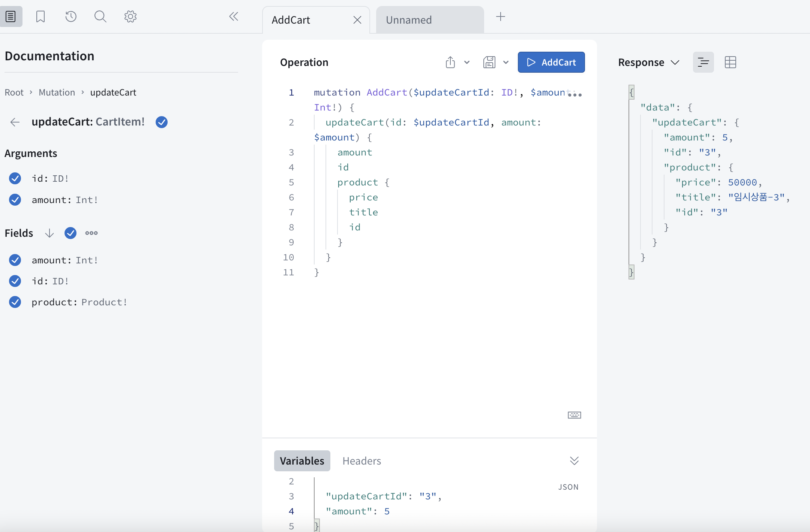Toggle the id: ID! field checkbox
The height and width of the screenshot is (532, 810).
click(15, 281)
